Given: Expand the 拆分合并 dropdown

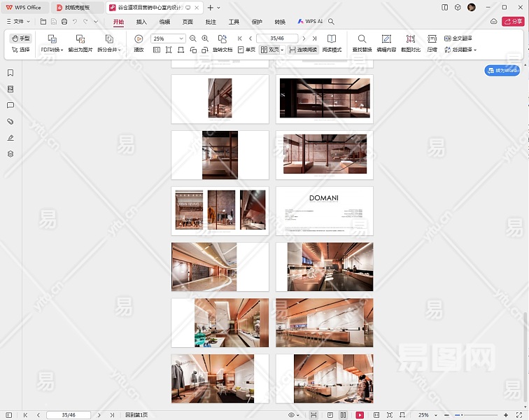Looking at the screenshot, I should pos(108,50).
